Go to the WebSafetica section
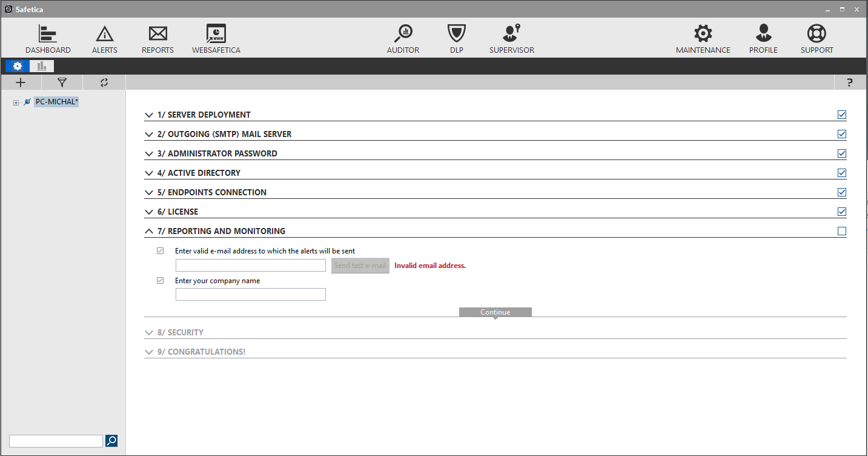This screenshot has width=868, height=456. 216,36
